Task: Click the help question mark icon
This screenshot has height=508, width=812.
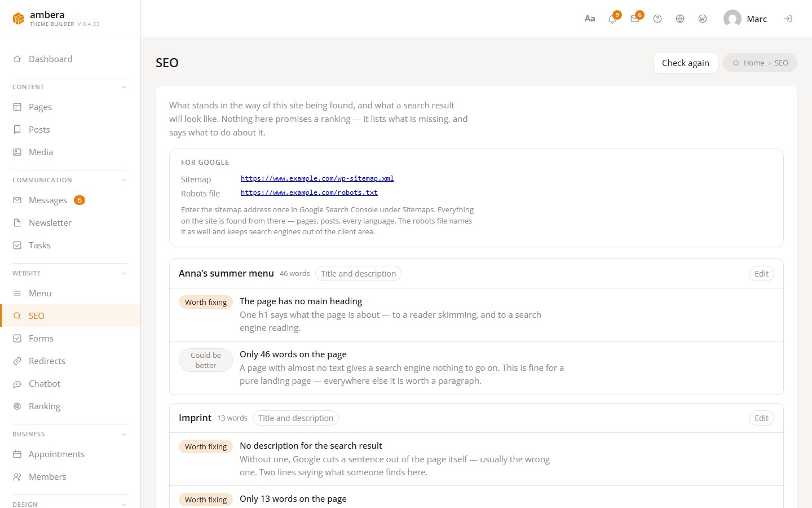Action: [x=657, y=19]
